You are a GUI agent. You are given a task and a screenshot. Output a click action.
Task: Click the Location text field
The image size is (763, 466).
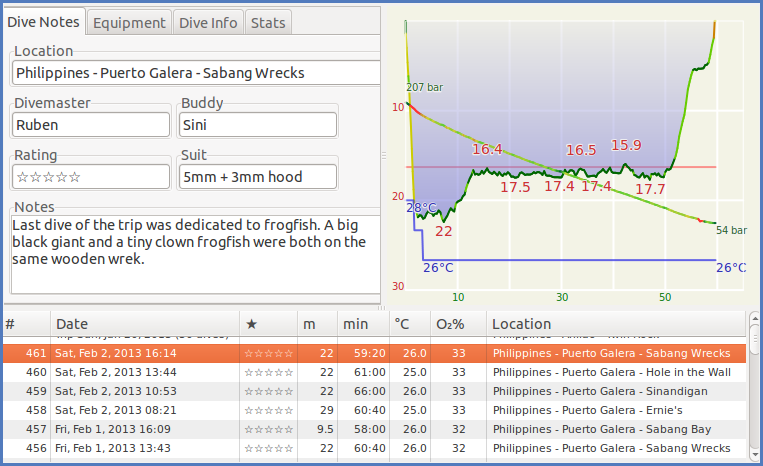click(196, 73)
